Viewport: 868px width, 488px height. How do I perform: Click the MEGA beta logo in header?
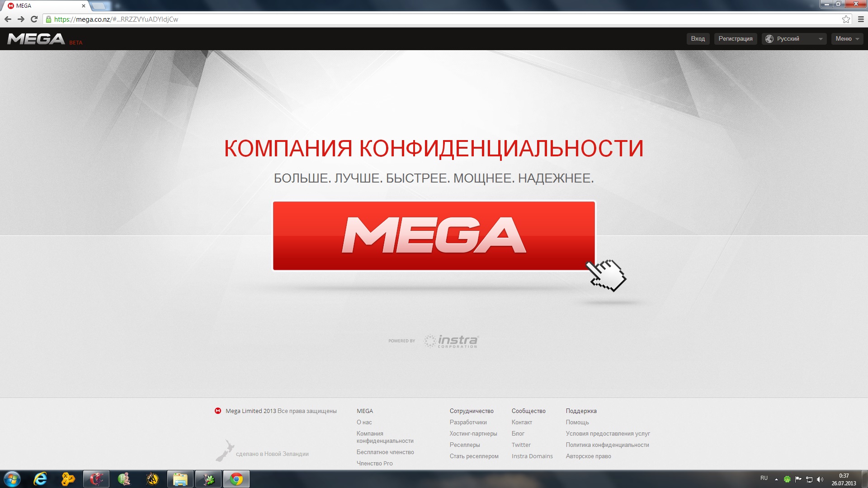tap(45, 39)
